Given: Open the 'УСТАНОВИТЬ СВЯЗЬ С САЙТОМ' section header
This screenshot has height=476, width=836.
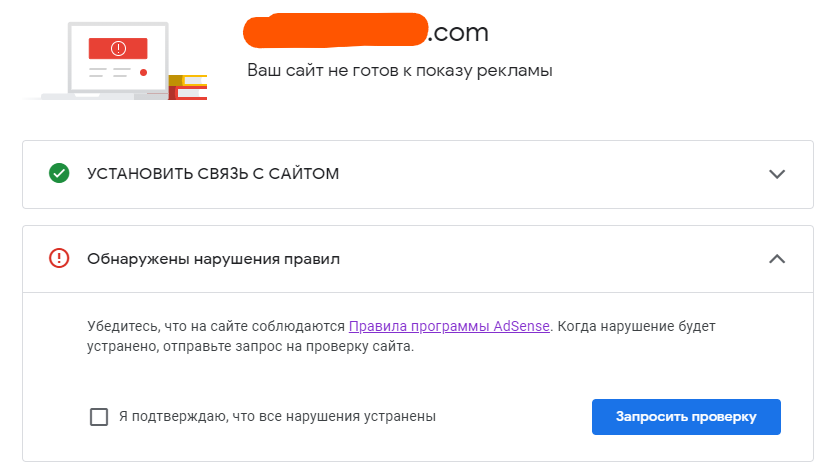Looking at the screenshot, I should tap(213, 174).
